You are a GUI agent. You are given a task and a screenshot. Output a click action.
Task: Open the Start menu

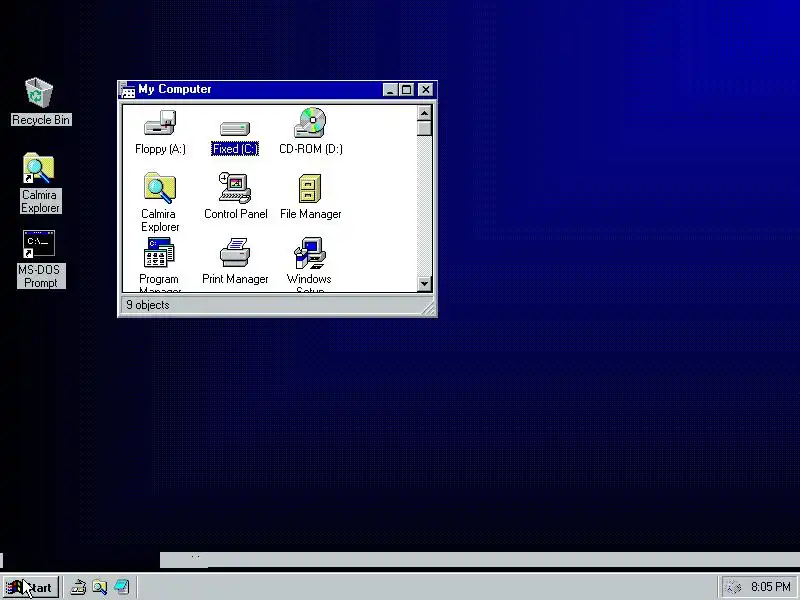tap(31, 587)
